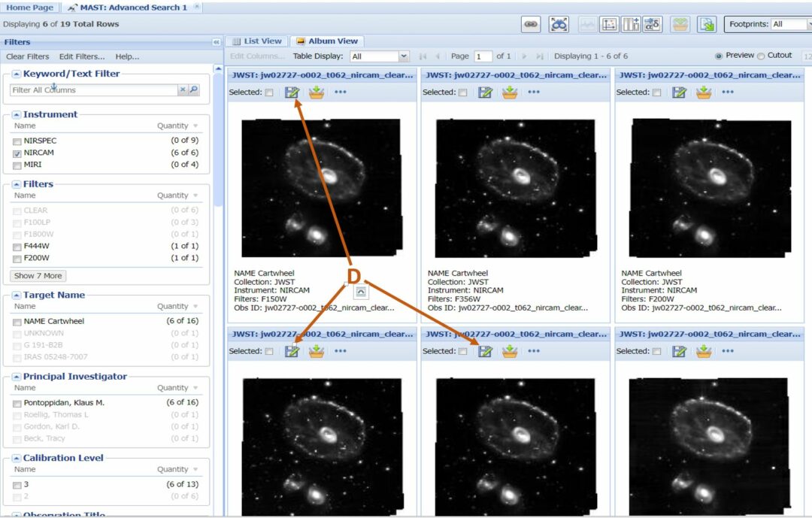
Task: Switch to the List View tab
Action: pyautogui.click(x=256, y=41)
